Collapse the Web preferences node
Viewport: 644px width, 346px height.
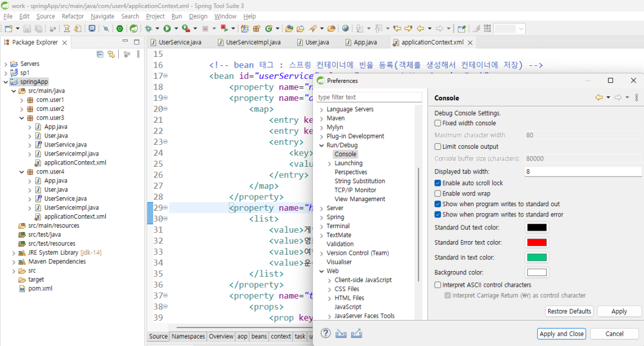pyautogui.click(x=321, y=271)
